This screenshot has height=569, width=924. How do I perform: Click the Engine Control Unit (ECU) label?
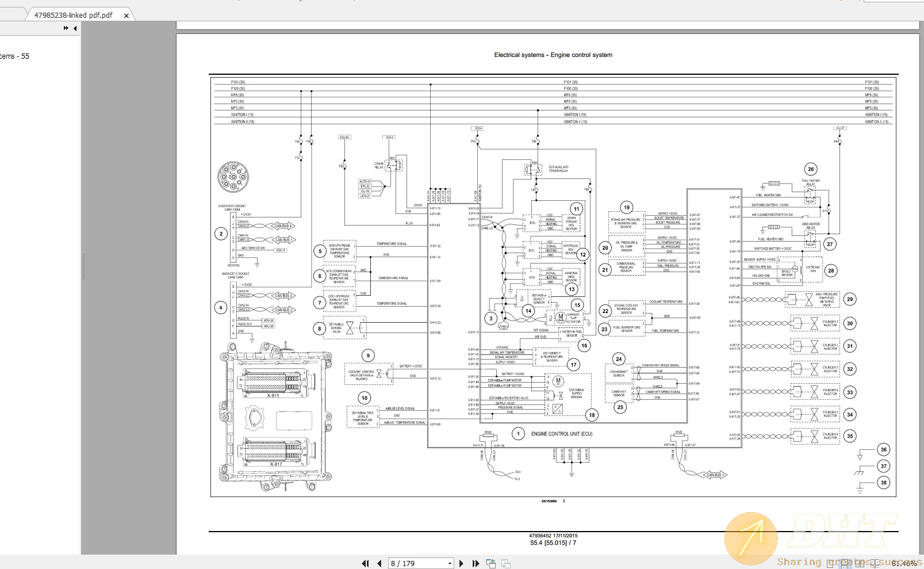click(x=561, y=434)
